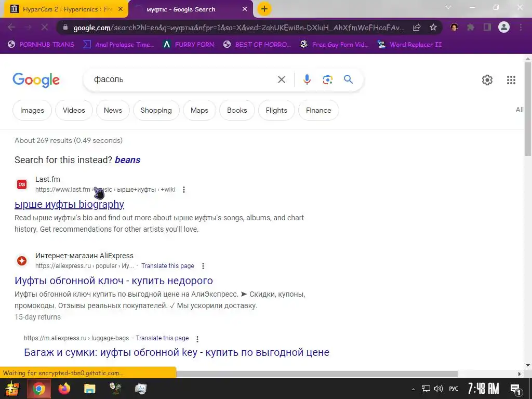Close the HyperCam 2 tab
Image resolution: width=532 pixels, height=399 pixels.
coord(121,9)
